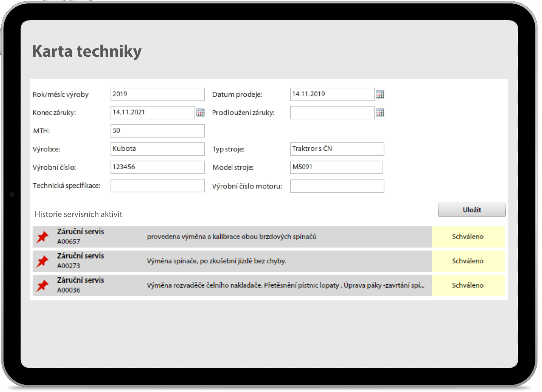Select the Výrobce field containing Kubota
The height and width of the screenshot is (392, 542).
(157, 149)
